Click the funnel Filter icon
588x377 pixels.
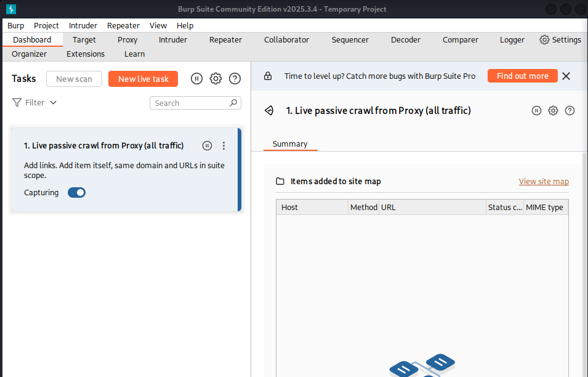(17, 102)
